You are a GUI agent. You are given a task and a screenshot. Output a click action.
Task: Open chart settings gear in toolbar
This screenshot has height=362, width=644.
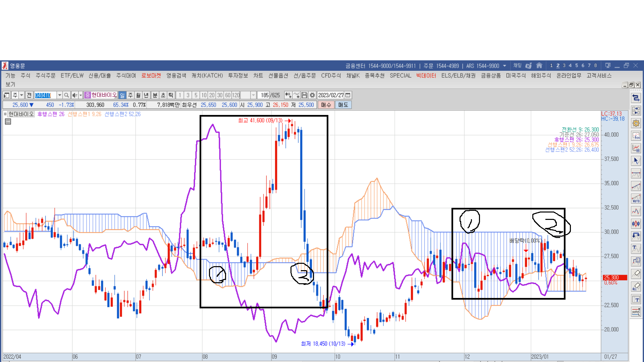312,95
